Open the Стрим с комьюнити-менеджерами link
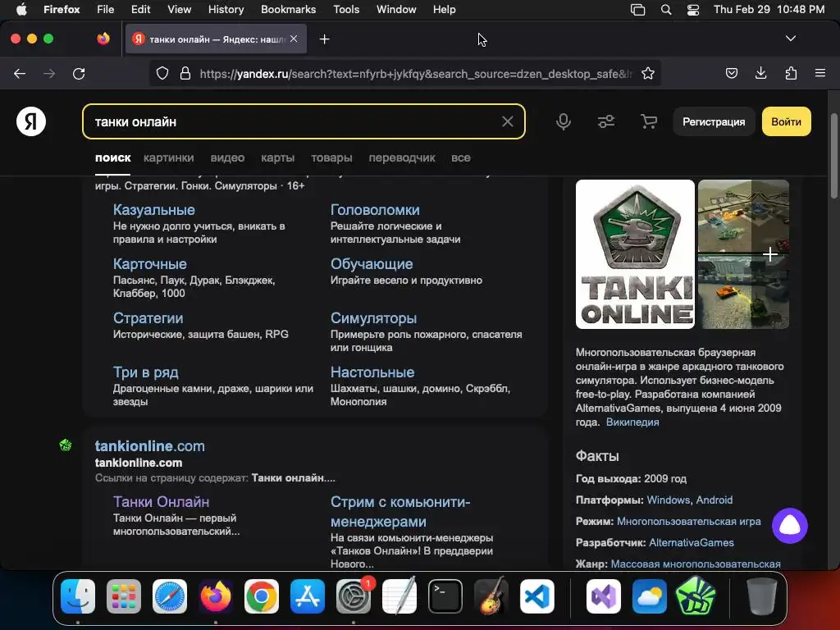840x630 pixels. [x=400, y=512]
